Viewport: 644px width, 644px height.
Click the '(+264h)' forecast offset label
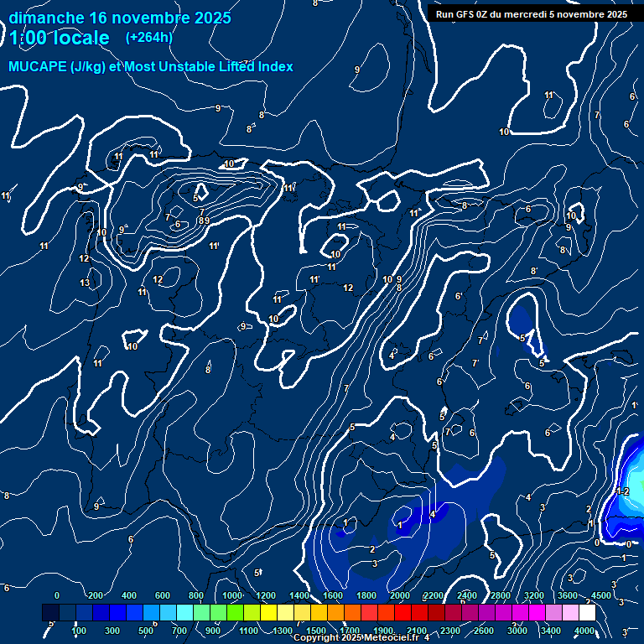[149, 37]
